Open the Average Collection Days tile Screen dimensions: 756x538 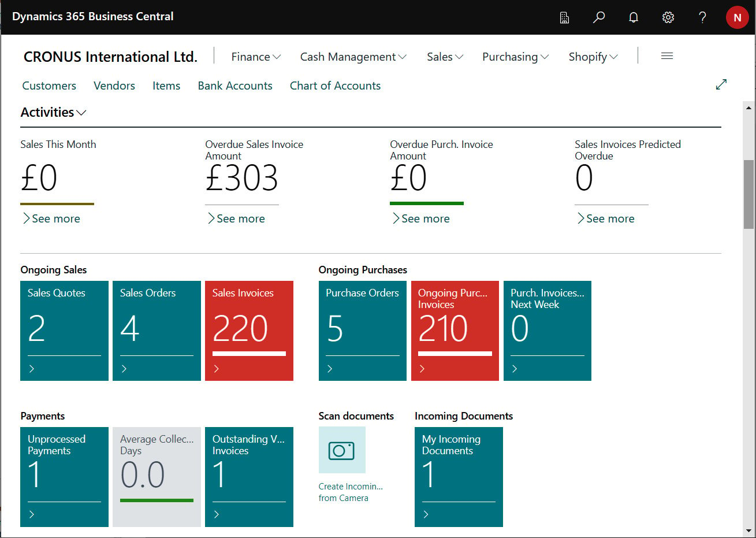coord(157,477)
